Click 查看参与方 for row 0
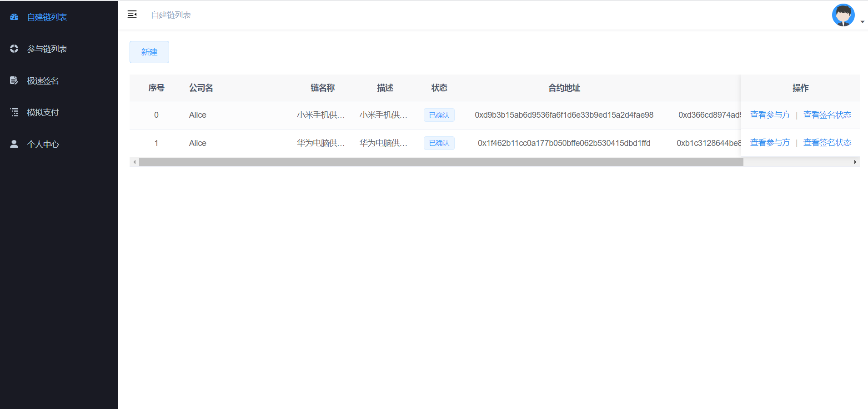This screenshot has height=409, width=868. pyautogui.click(x=770, y=115)
